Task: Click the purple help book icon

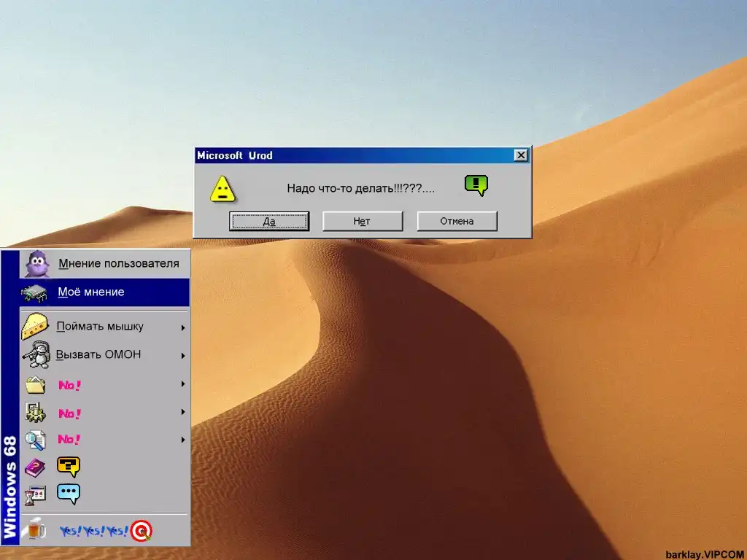Action: tap(34, 467)
